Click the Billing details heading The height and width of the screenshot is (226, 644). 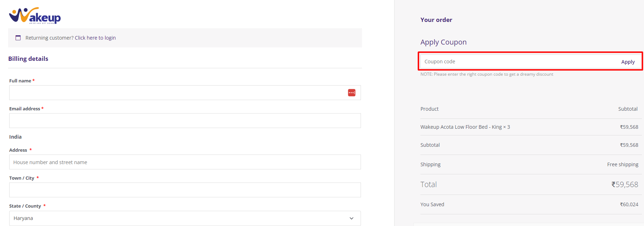(28, 59)
